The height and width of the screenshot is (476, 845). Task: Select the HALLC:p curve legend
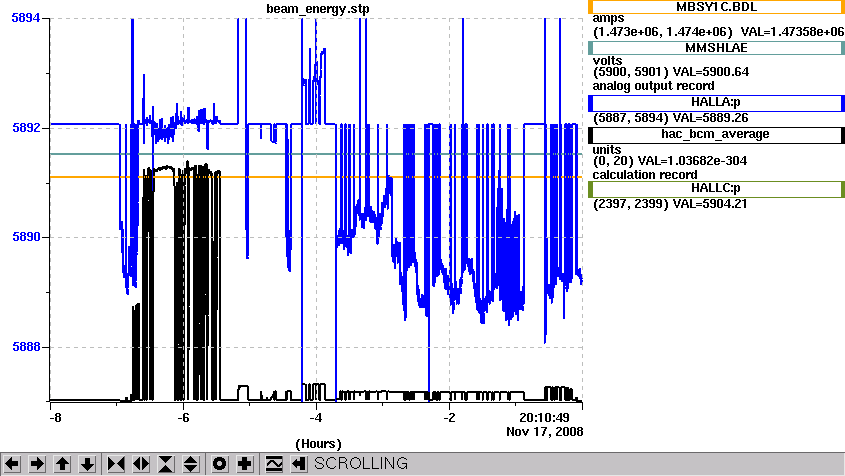click(x=716, y=189)
